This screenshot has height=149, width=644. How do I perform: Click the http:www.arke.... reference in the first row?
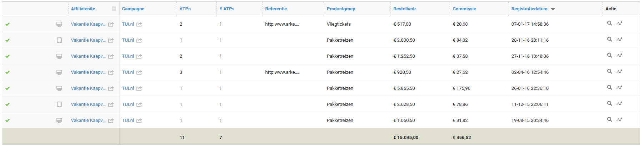(x=282, y=24)
